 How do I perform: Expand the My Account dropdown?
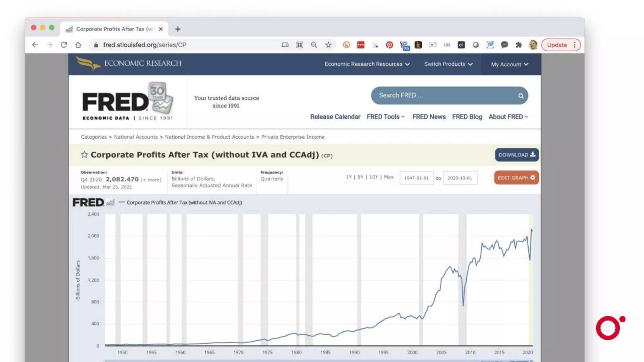[509, 64]
